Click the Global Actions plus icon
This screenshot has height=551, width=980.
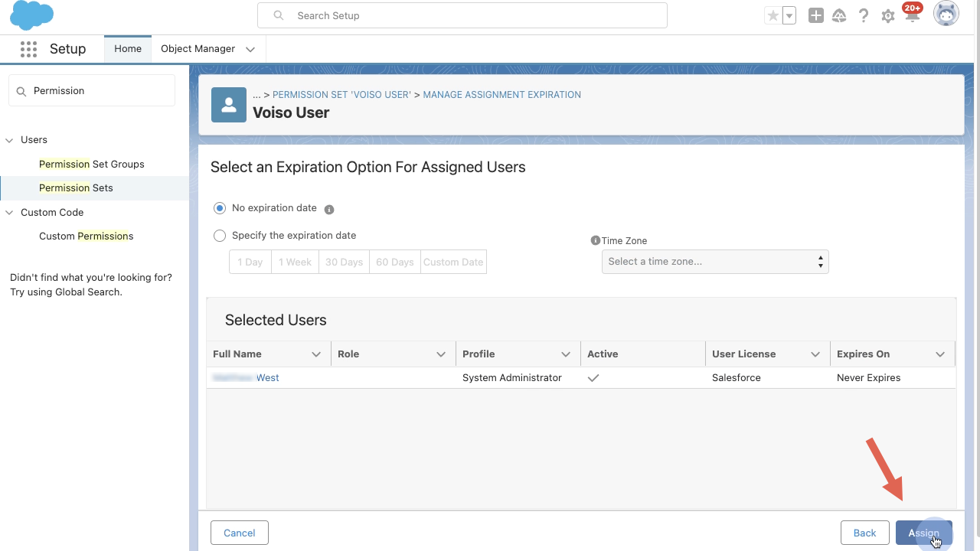(x=816, y=15)
